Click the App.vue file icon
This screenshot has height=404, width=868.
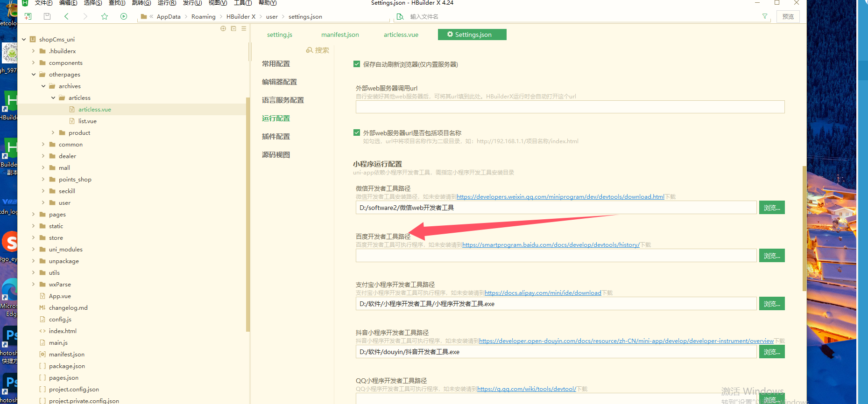[x=42, y=296]
